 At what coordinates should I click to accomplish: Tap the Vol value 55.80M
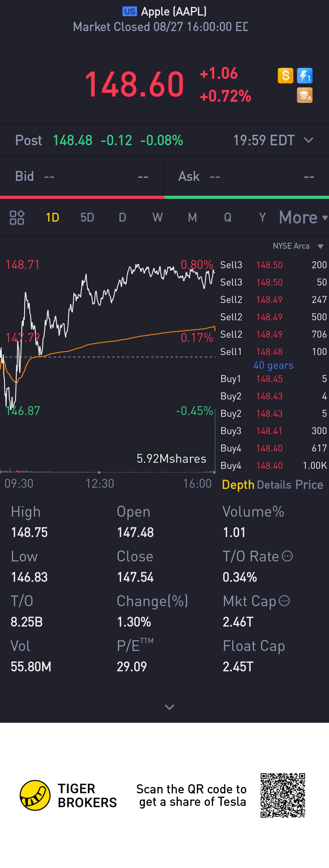tap(31, 666)
